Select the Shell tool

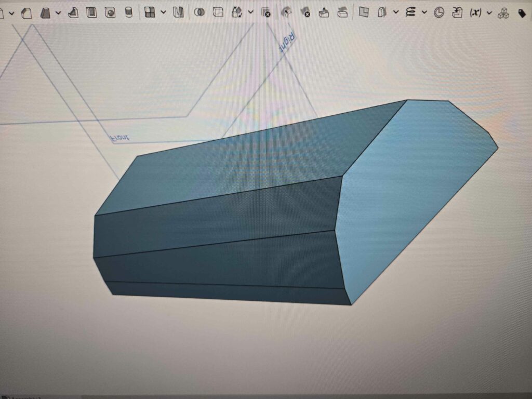92,13
